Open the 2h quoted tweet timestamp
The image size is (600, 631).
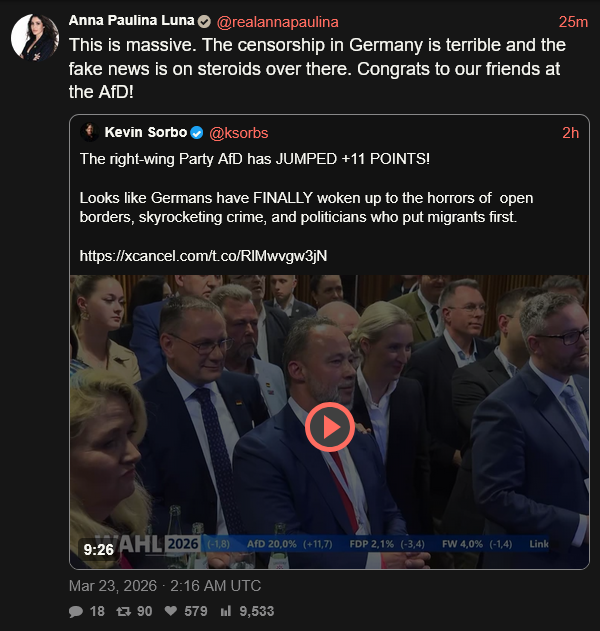click(x=570, y=133)
